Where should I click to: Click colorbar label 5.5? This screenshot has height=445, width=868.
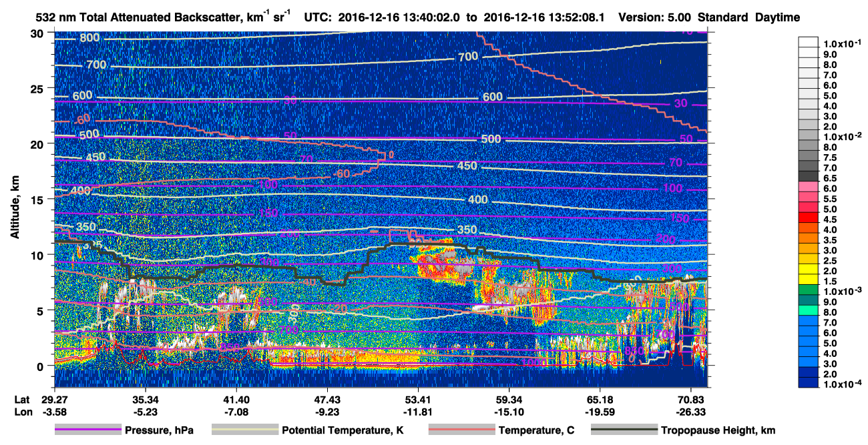[x=830, y=199]
